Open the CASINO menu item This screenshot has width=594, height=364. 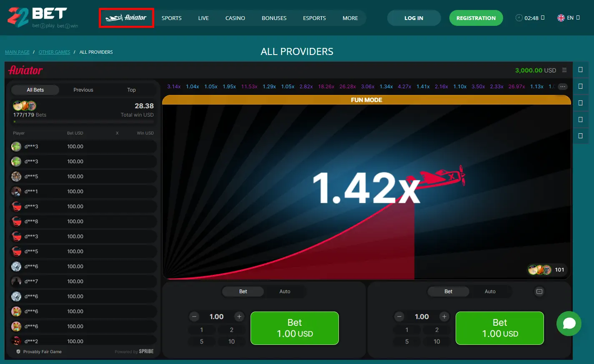tap(235, 18)
